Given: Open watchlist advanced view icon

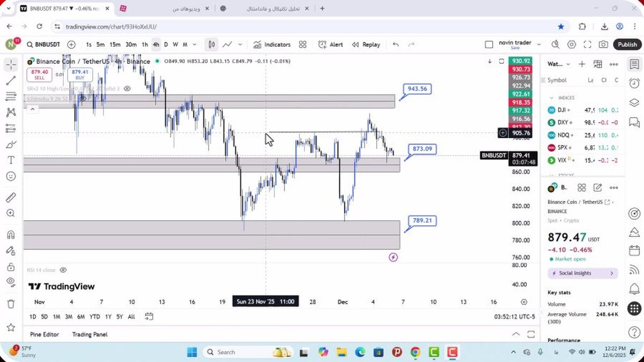Looking at the screenshot, I should tap(598, 64).
